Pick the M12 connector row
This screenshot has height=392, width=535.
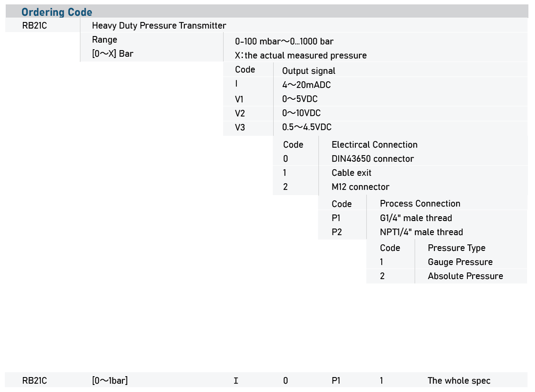(360, 187)
